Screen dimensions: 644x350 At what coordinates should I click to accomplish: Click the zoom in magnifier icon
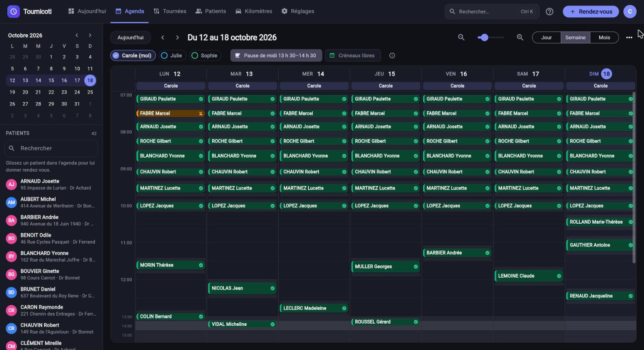click(520, 37)
